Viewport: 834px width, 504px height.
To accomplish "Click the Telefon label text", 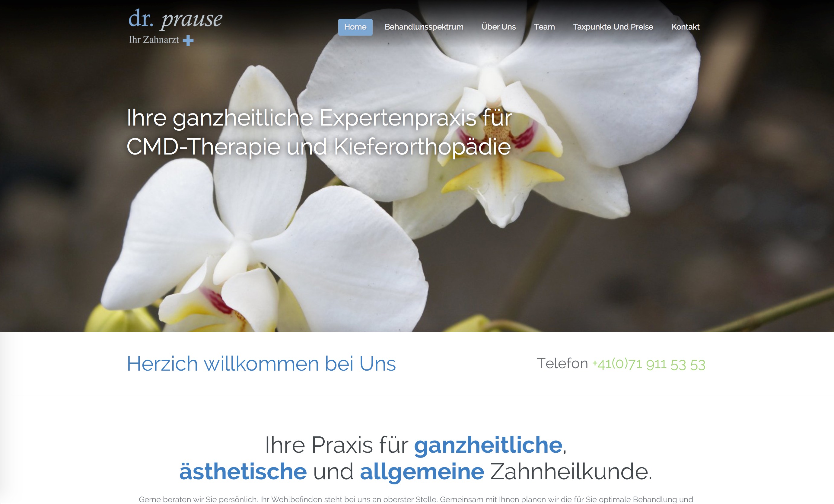I will [x=562, y=364].
